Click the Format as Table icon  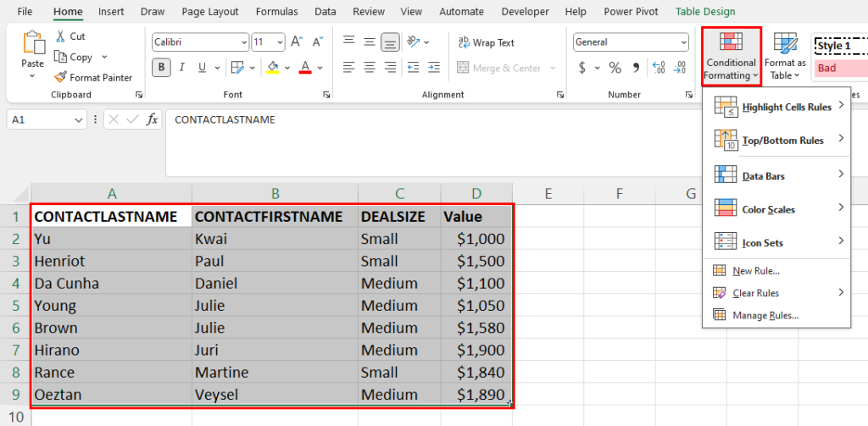click(x=785, y=44)
